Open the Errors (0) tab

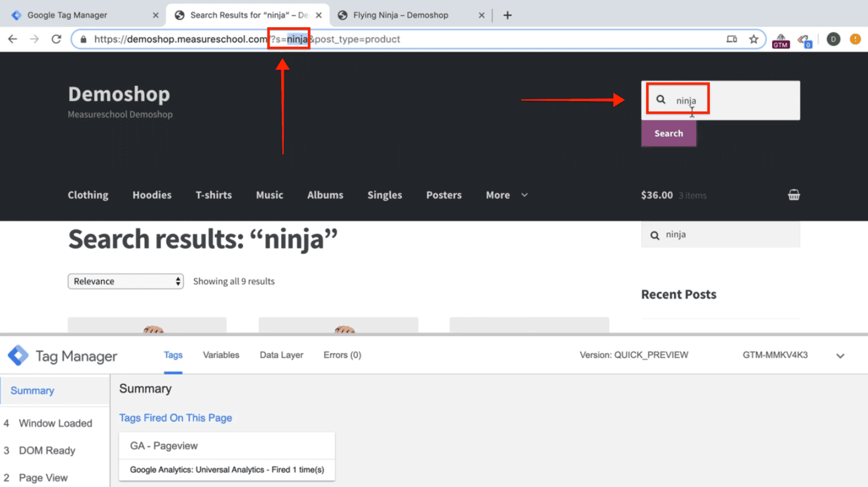342,355
